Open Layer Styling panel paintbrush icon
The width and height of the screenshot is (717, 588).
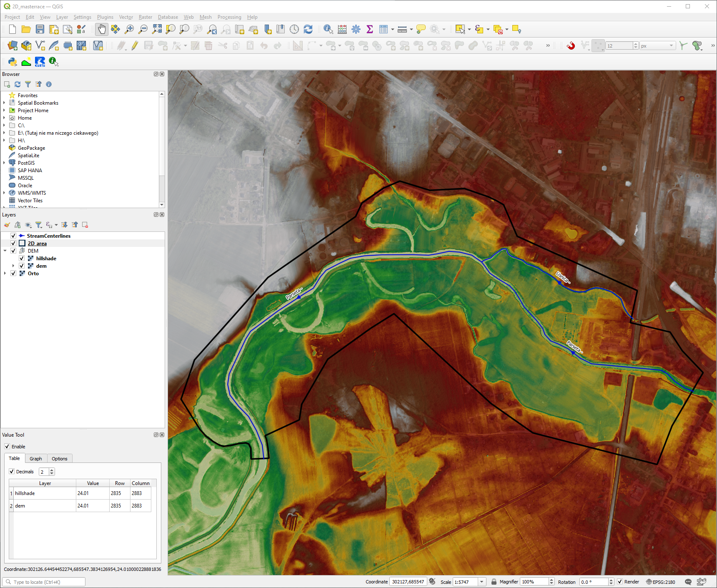click(x=7, y=225)
